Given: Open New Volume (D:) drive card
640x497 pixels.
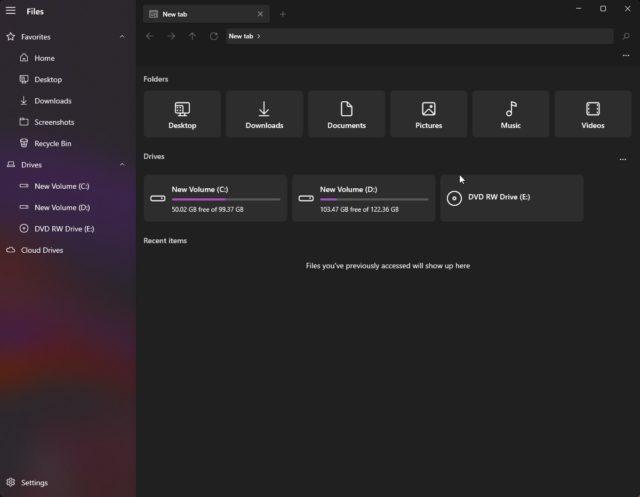Looking at the screenshot, I should (x=364, y=198).
